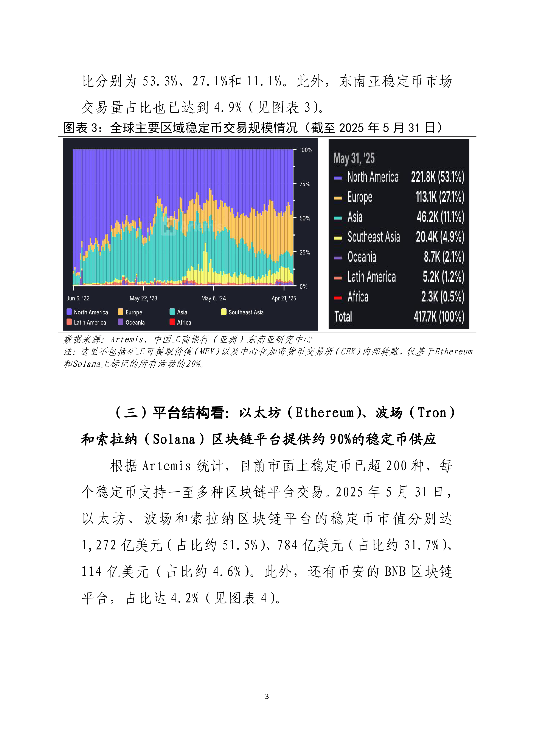Click the stacked area chart image

[x=190, y=234]
